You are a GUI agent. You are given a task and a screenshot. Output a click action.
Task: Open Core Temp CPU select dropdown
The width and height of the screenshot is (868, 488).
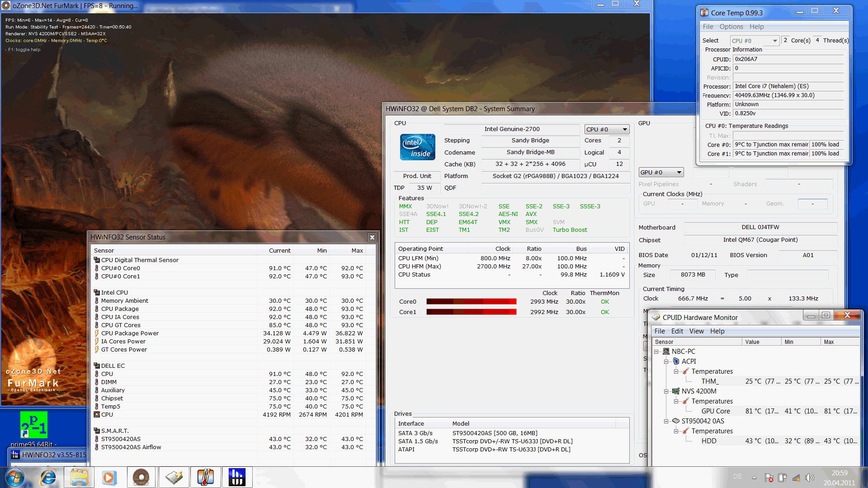click(x=755, y=41)
